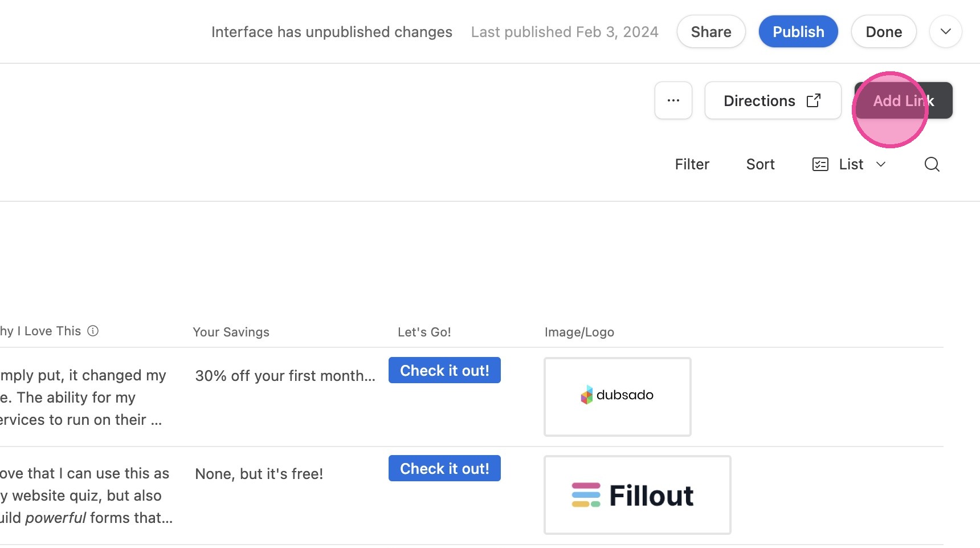
Task: Open the Filter options
Action: pyautogui.click(x=692, y=164)
